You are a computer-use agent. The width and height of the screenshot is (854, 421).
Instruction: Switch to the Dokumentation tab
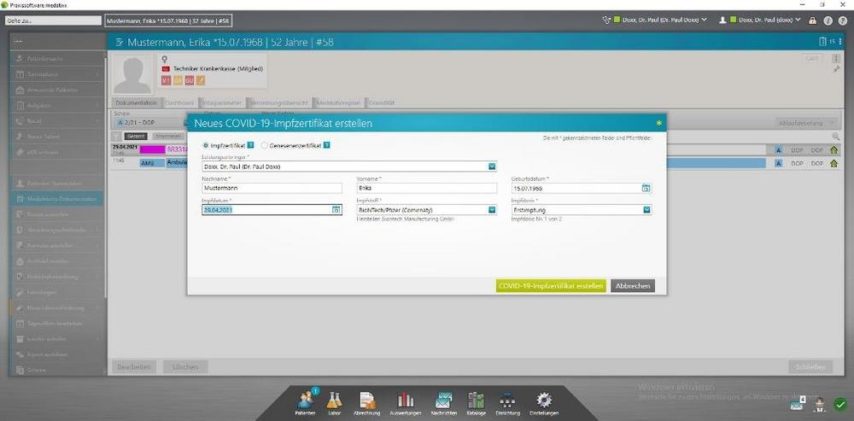[136, 102]
